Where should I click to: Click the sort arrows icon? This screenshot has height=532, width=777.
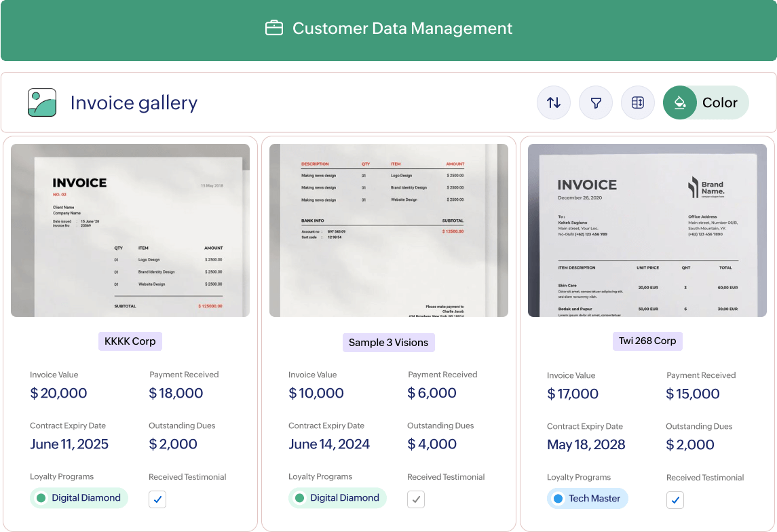pyautogui.click(x=554, y=102)
